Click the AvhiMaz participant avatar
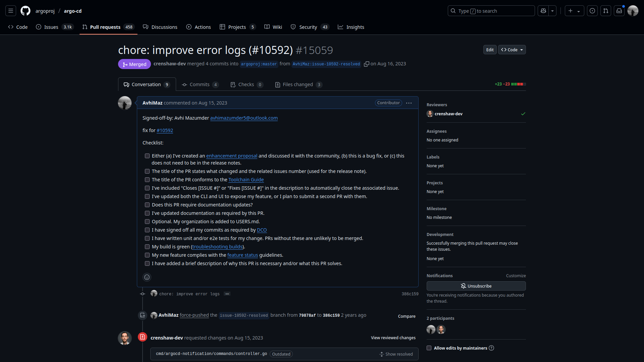This screenshot has width=644, height=362. pyautogui.click(x=431, y=329)
